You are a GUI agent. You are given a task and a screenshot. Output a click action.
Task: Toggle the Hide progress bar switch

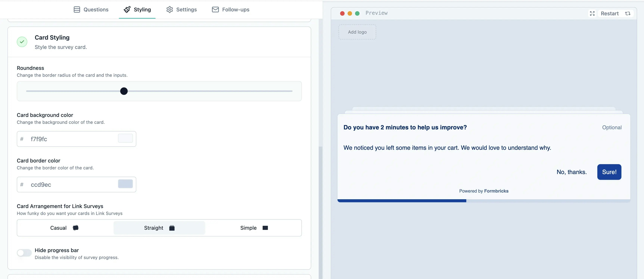(24, 253)
